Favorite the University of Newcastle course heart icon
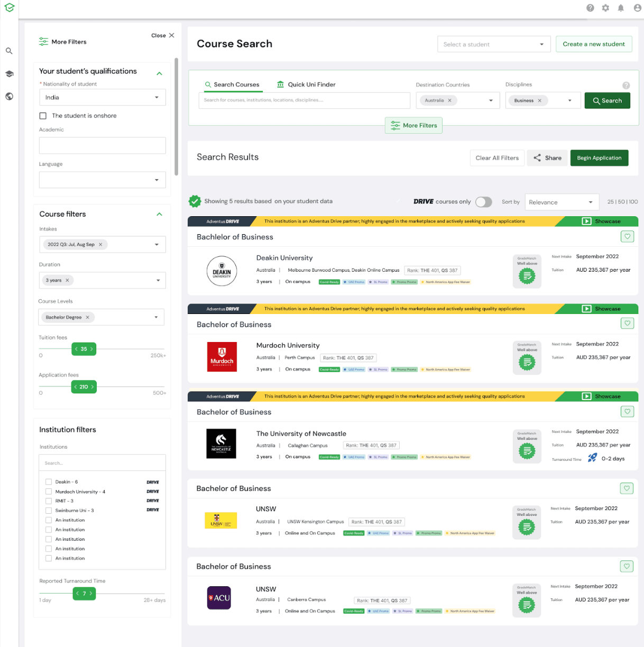The width and height of the screenshot is (644, 647). [628, 411]
